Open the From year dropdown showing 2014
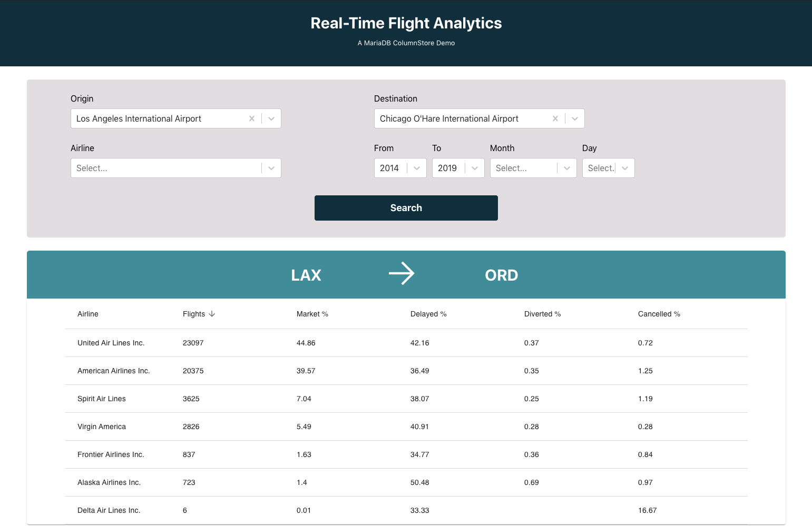This screenshot has width=812, height=526. pyautogui.click(x=417, y=168)
